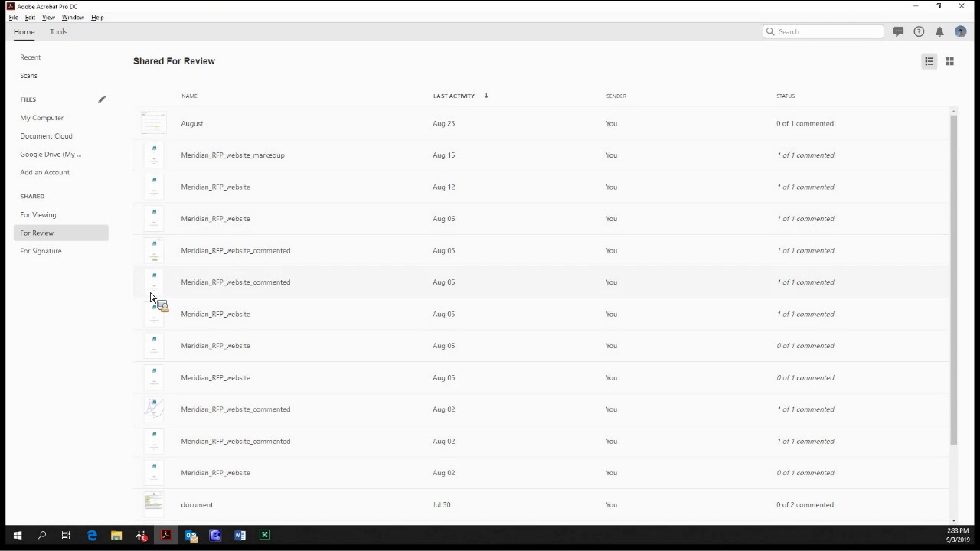Select Document Cloud in sidebar
The image size is (980, 551).
pos(46,136)
